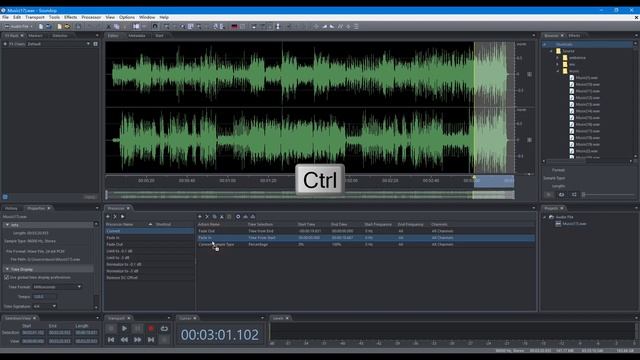Add a new processor with plus icon
Image resolution: width=640 pixels, height=360 pixels.
pos(108,217)
